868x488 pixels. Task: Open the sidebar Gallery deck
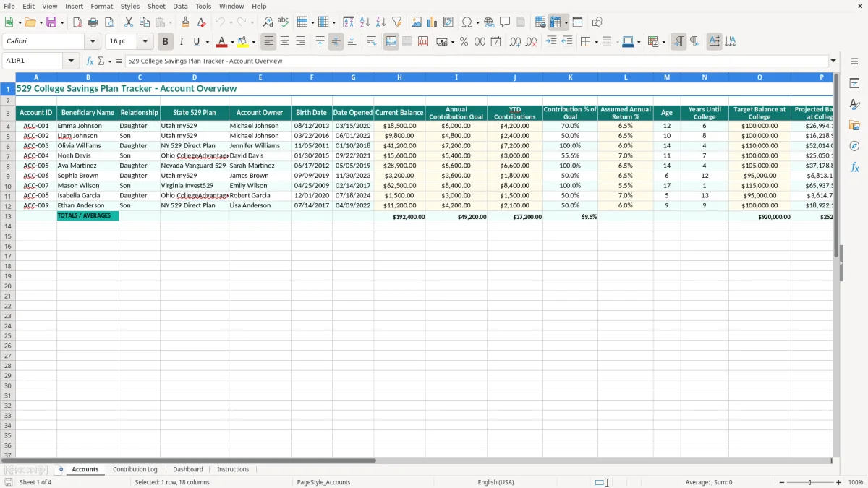[x=854, y=125]
